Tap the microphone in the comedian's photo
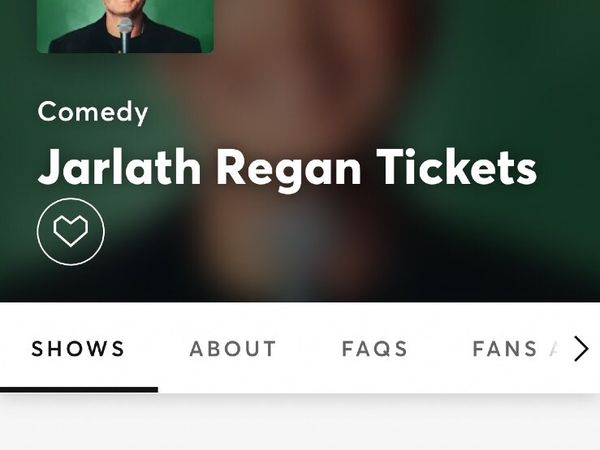 coord(125,34)
